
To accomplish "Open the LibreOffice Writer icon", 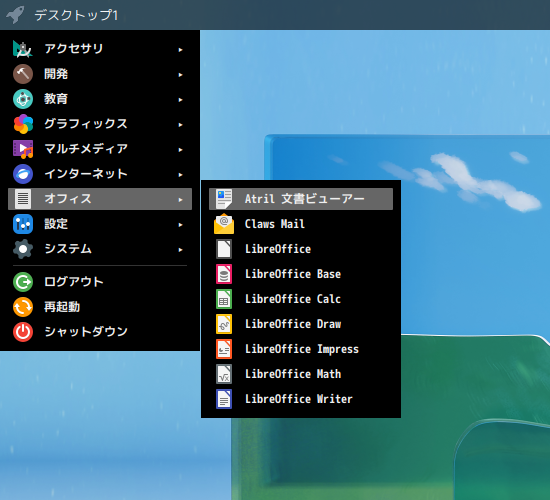I will pos(224,399).
